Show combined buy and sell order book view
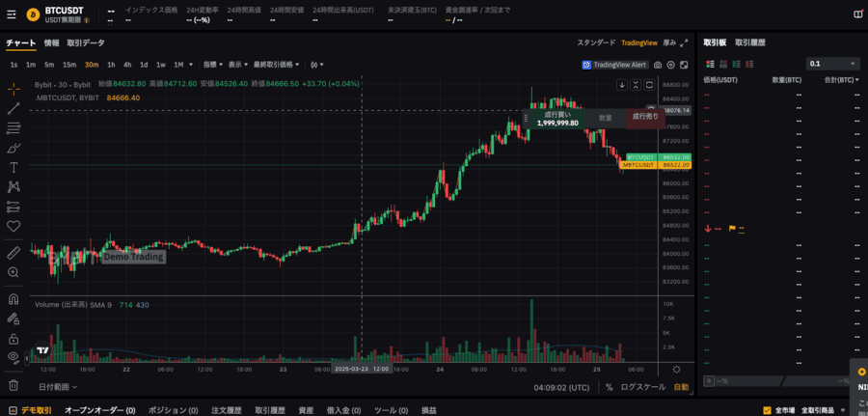868x416 pixels. (710, 65)
